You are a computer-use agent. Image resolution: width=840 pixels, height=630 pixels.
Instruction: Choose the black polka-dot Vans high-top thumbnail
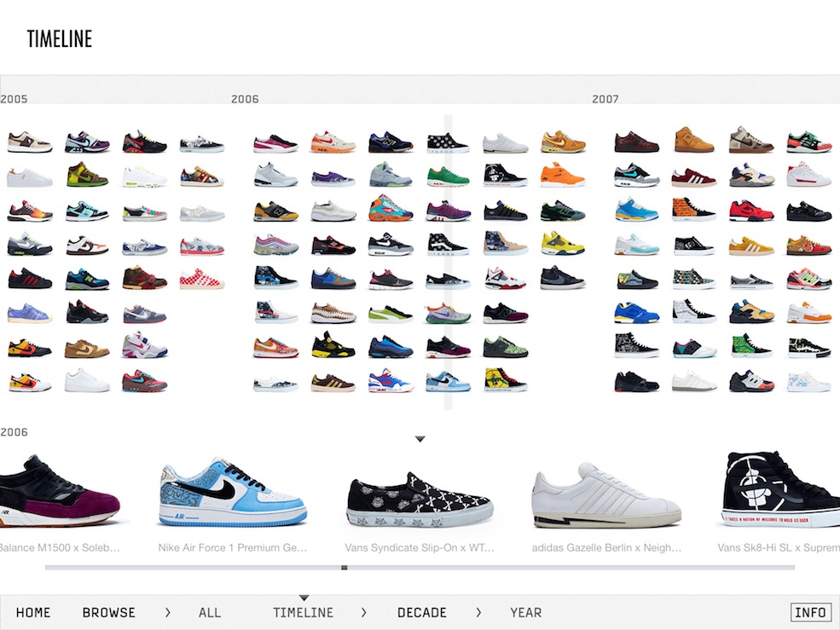(x=448, y=142)
